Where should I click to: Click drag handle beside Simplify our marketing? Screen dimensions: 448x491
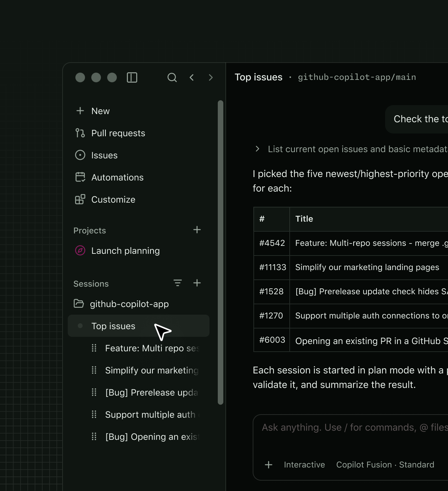(94, 370)
